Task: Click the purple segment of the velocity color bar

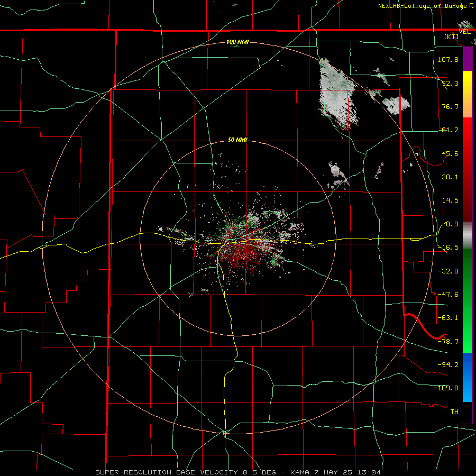Action: tap(467, 59)
